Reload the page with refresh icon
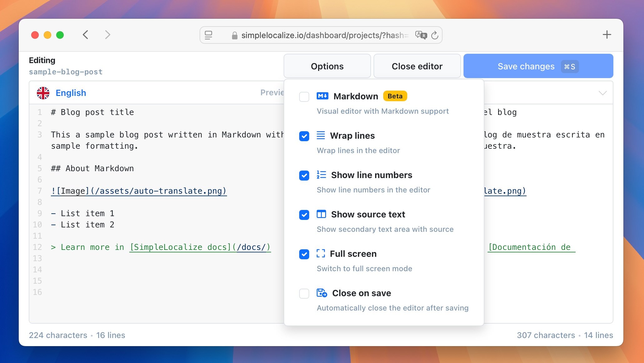The width and height of the screenshot is (644, 363). [435, 35]
